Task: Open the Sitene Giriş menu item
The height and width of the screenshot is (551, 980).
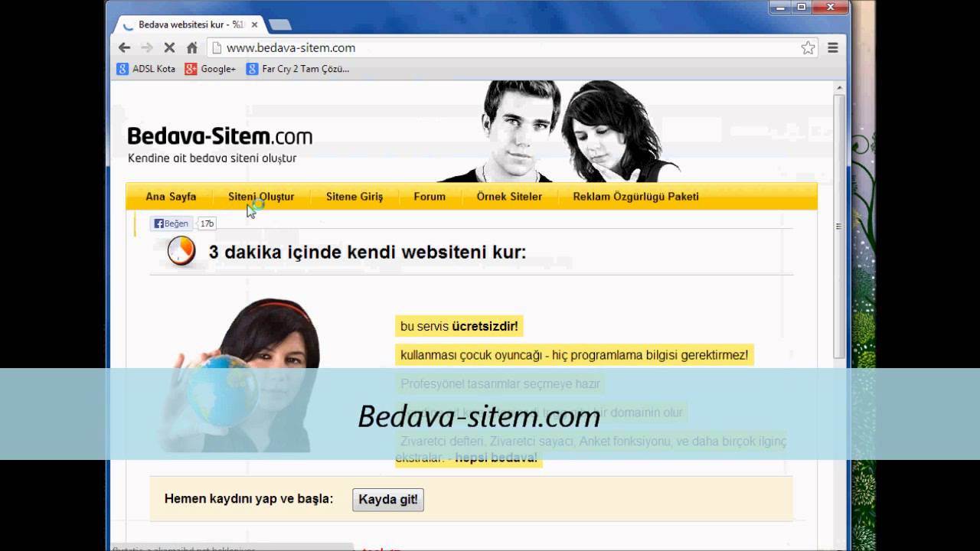Action: pos(354,197)
